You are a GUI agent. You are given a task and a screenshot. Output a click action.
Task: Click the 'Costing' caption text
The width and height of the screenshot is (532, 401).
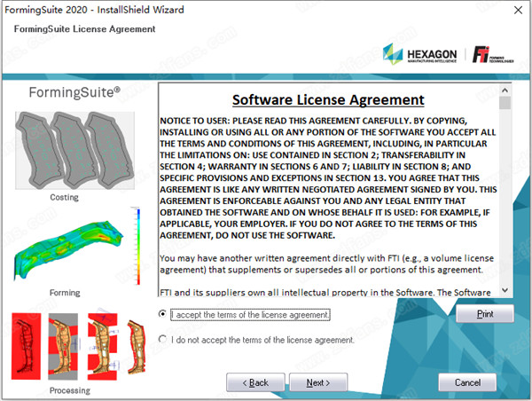coord(64,197)
